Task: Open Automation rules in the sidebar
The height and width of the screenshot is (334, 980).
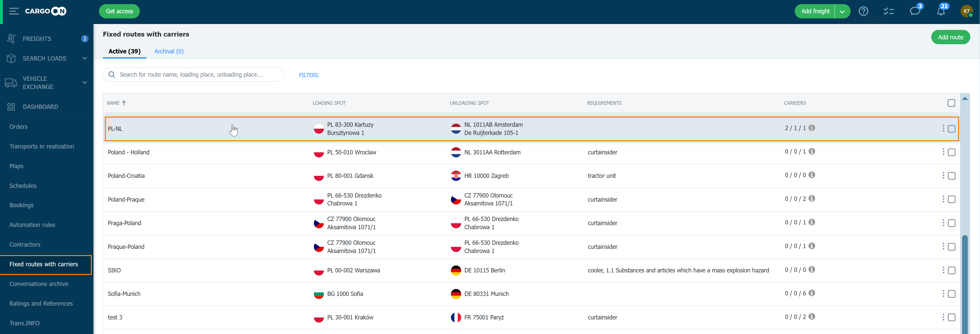Action: [32, 225]
